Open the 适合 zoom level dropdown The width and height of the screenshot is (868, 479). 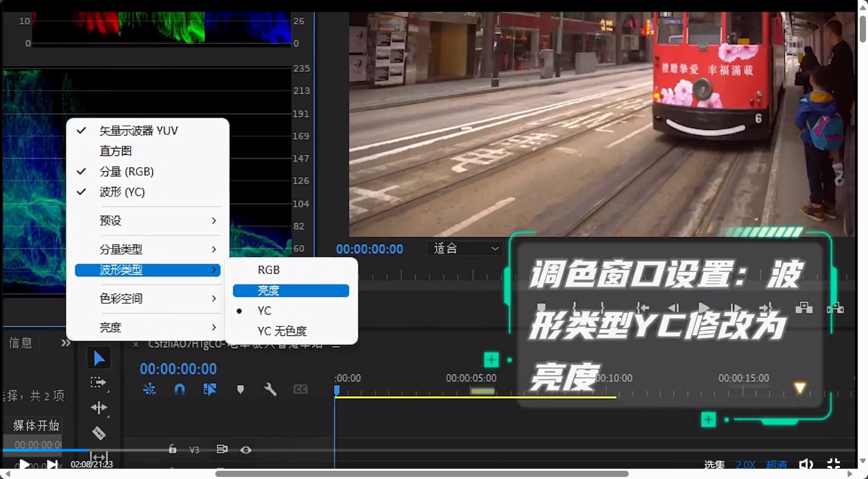pos(466,248)
